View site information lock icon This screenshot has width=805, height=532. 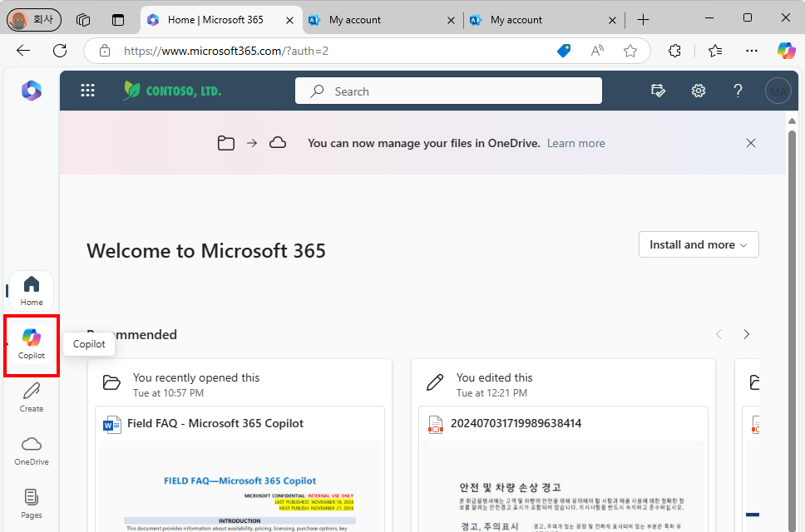click(105, 51)
